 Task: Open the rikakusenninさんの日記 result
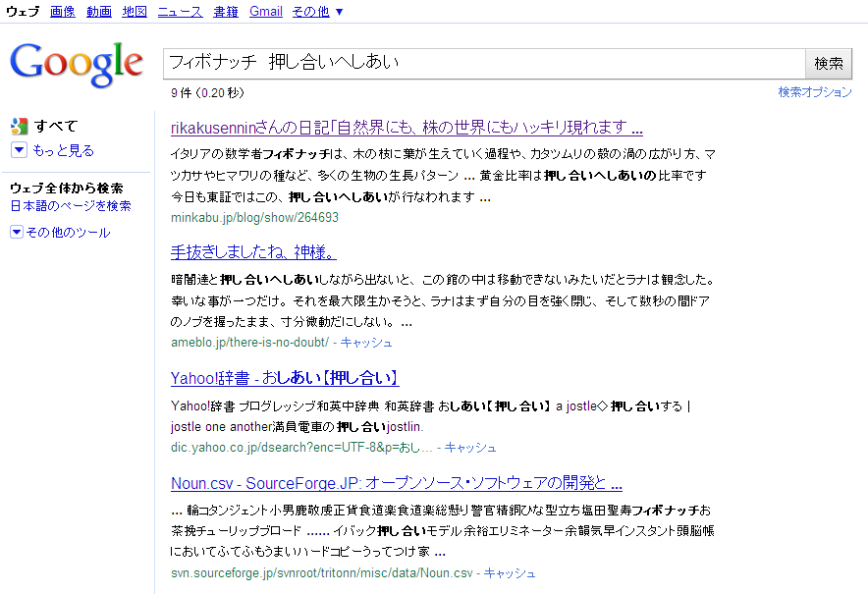[x=407, y=128]
